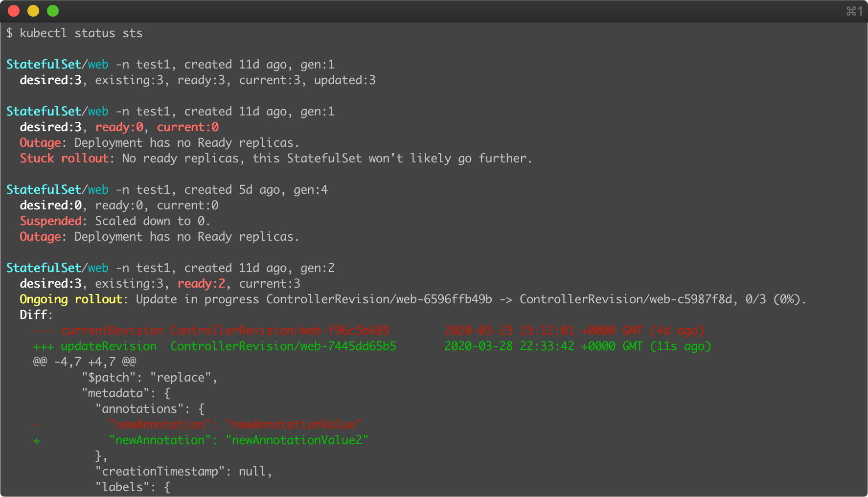Screen dimensions: 868x497
Task: Click the '@@ -4,7 +4,7 @@' hunk header
Action: tap(85, 362)
